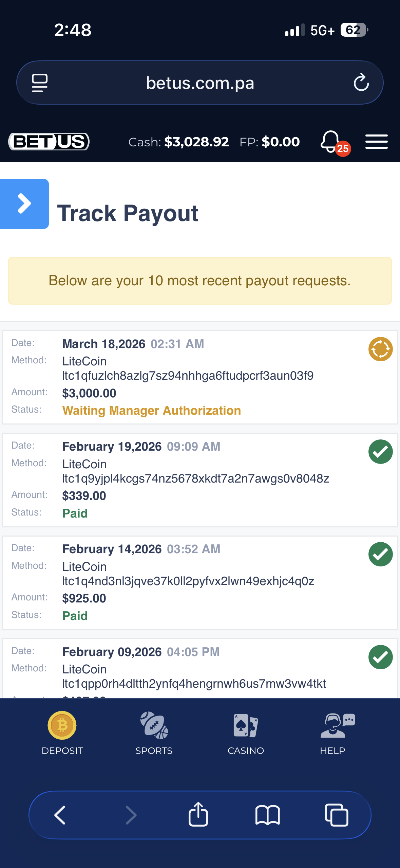Screen dimensions: 400x868
Task: Reload the page in browser
Action: pyautogui.click(x=361, y=83)
